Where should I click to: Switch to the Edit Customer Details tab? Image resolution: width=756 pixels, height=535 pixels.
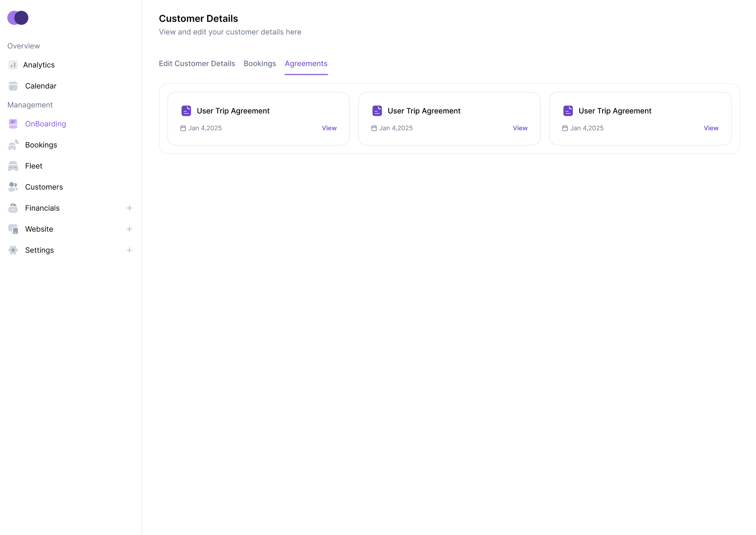tap(197, 64)
